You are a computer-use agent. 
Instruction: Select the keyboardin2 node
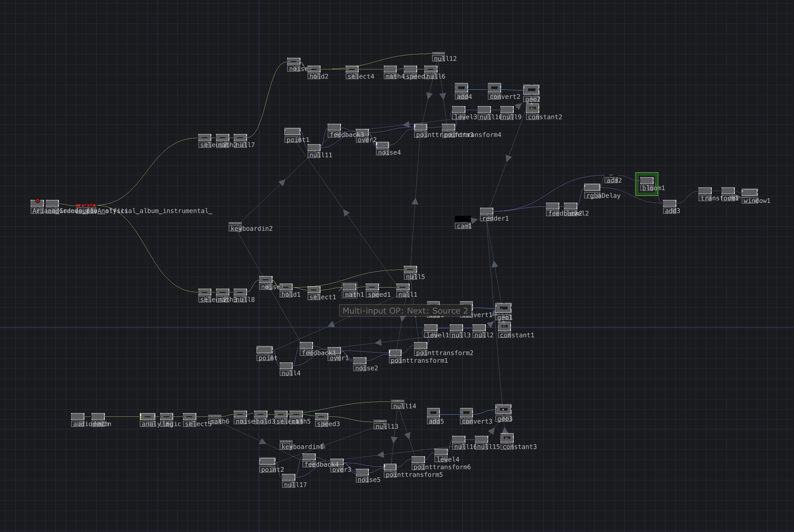click(x=235, y=224)
